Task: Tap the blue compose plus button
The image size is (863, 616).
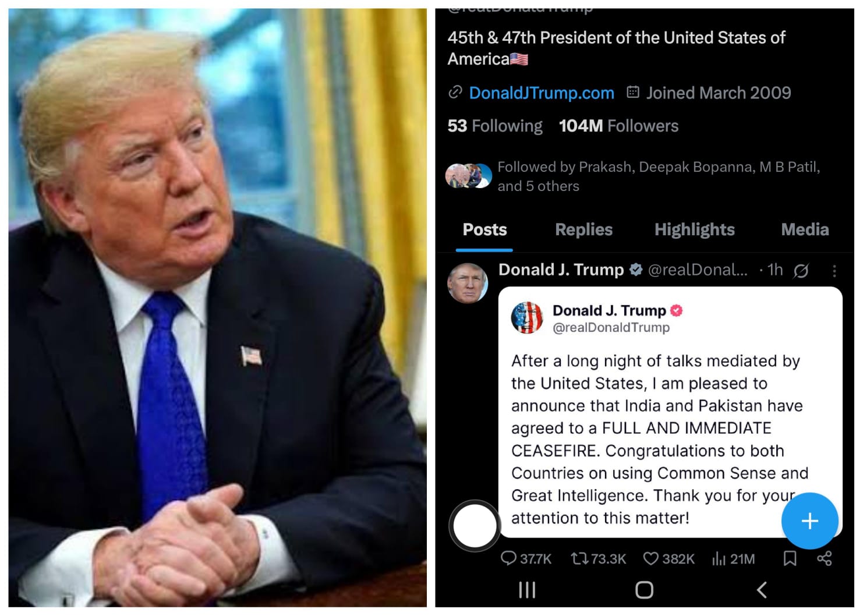Action: pos(810,521)
